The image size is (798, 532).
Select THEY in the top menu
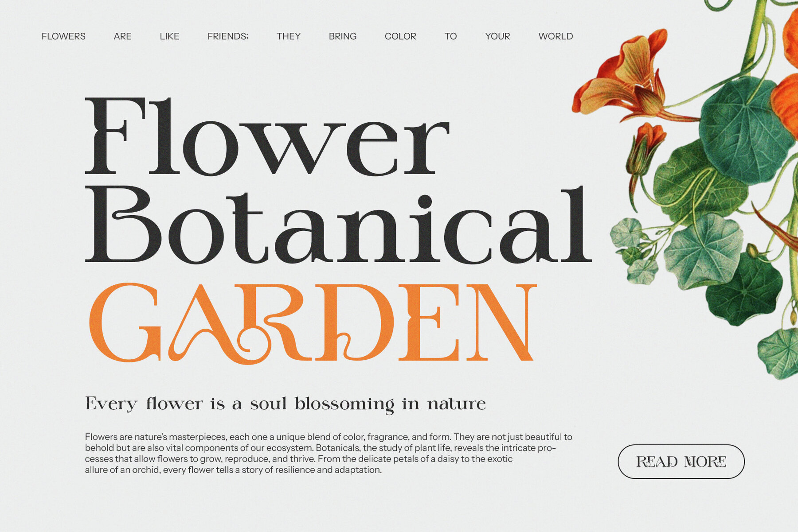[x=288, y=36]
